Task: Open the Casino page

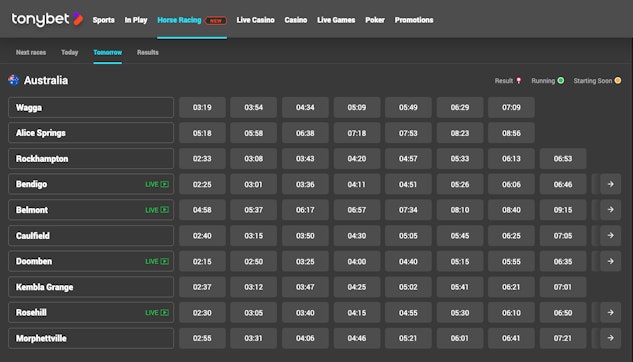Action: coord(296,20)
